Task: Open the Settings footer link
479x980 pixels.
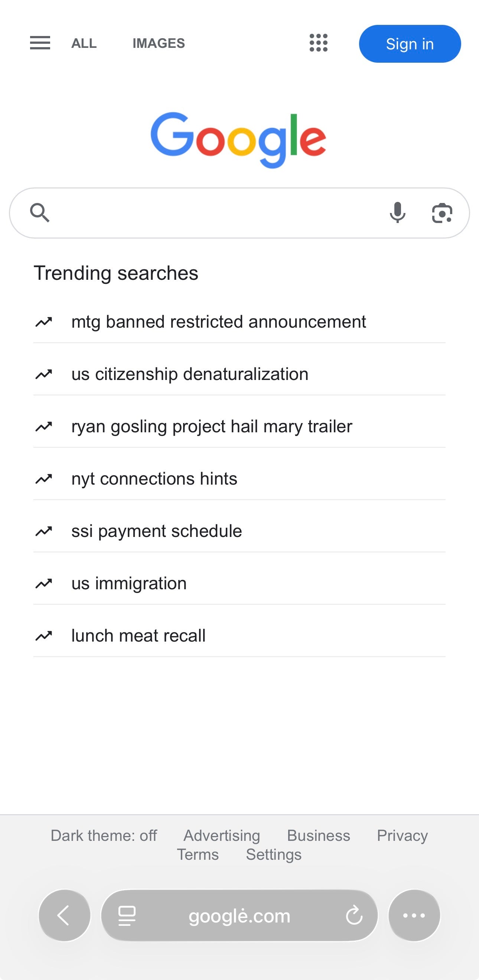Action: (x=273, y=855)
